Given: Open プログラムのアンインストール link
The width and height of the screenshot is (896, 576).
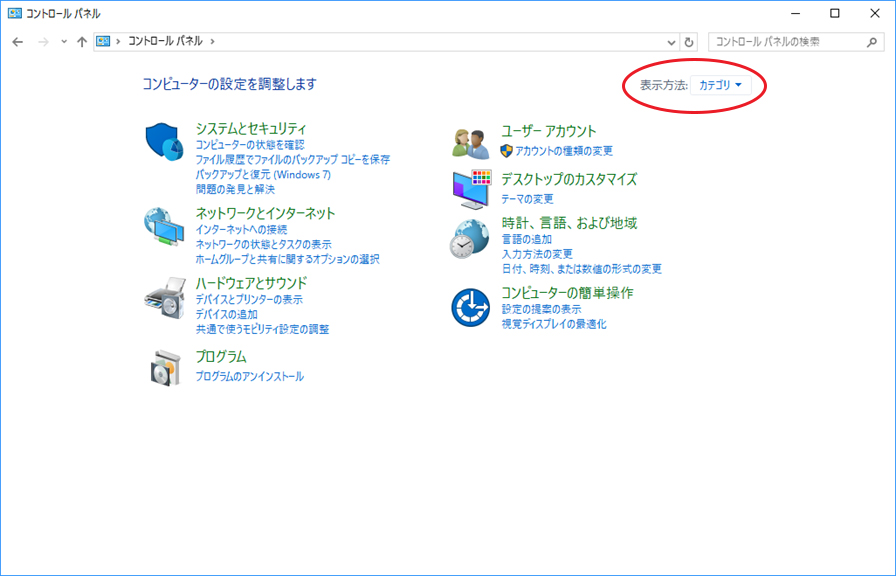Looking at the screenshot, I should 250,377.
